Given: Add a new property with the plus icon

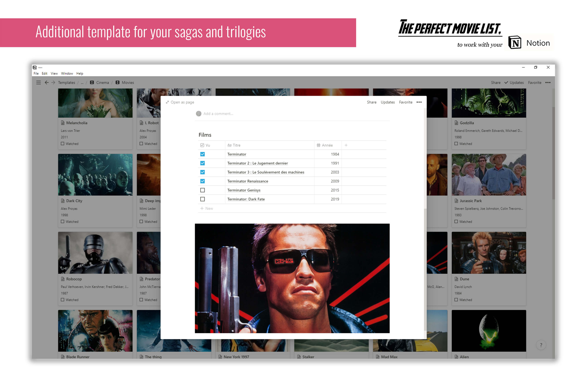Looking at the screenshot, I should tap(346, 145).
